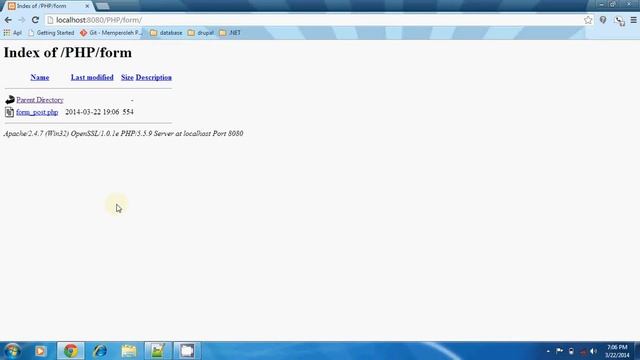Open a new tab with the new tab button

tap(102, 6)
